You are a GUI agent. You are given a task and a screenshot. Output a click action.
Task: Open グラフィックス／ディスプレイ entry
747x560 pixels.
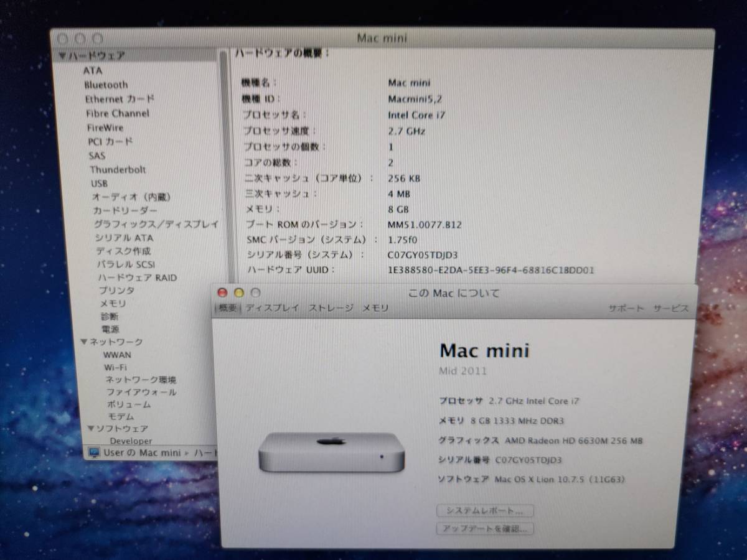click(x=156, y=224)
